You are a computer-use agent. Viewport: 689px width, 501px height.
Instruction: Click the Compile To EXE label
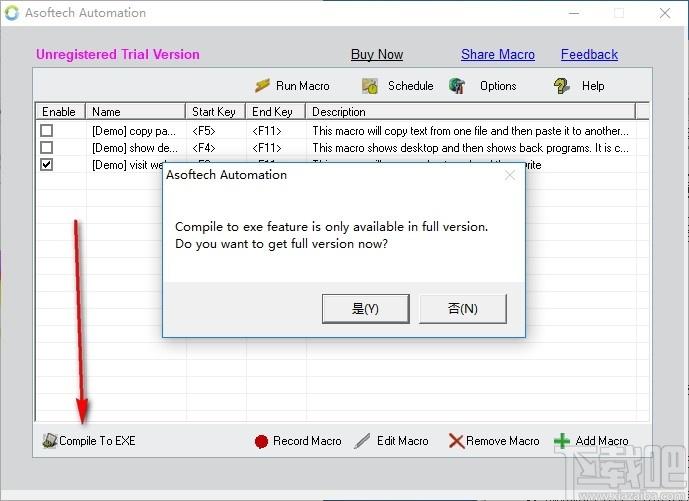pyautogui.click(x=97, y=440)
